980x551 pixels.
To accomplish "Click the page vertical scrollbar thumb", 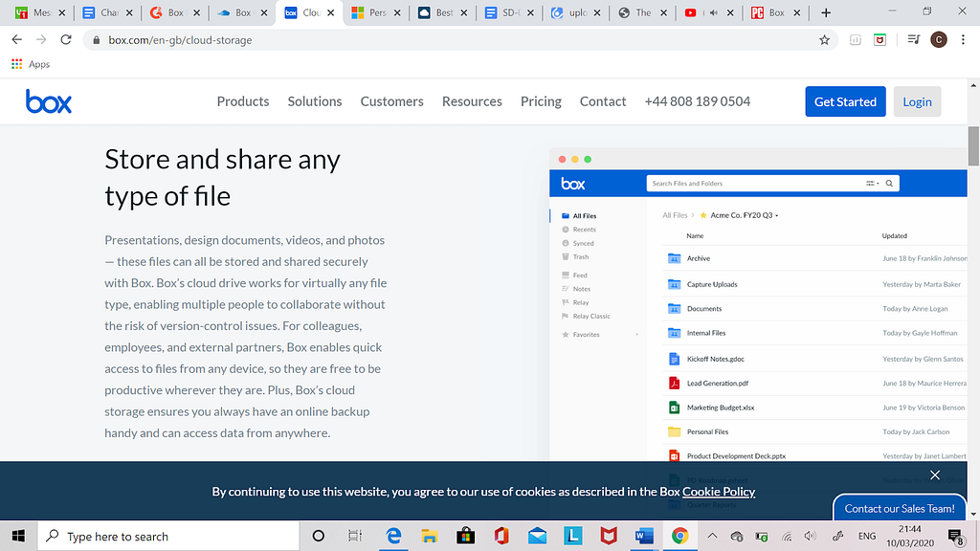I will [973, 145].
